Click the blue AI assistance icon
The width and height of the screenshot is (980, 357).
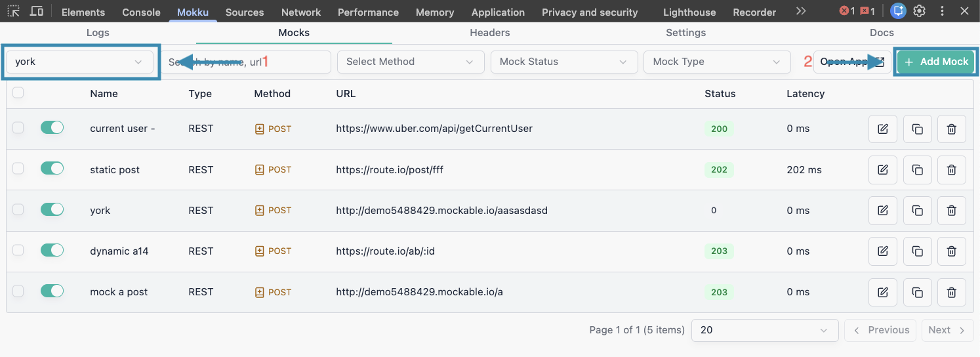[x=898, y=11]
